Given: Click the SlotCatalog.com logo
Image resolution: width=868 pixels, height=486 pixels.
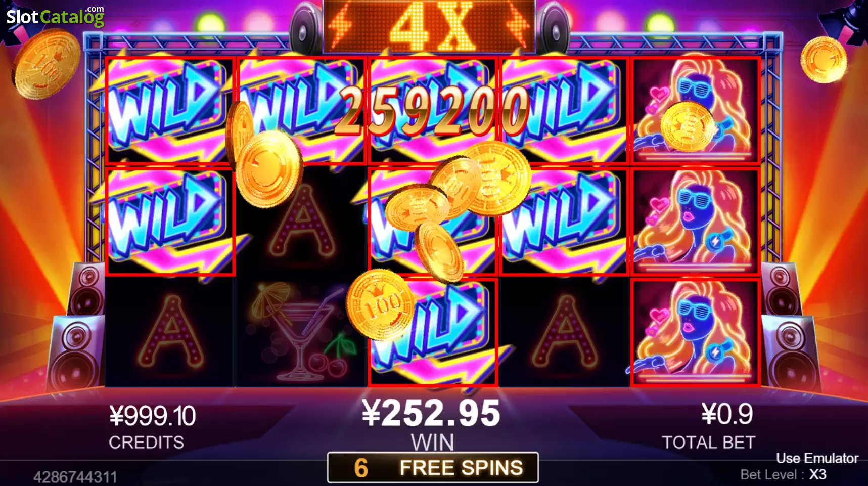Looking at the screenshot, I should pos(55,16).
